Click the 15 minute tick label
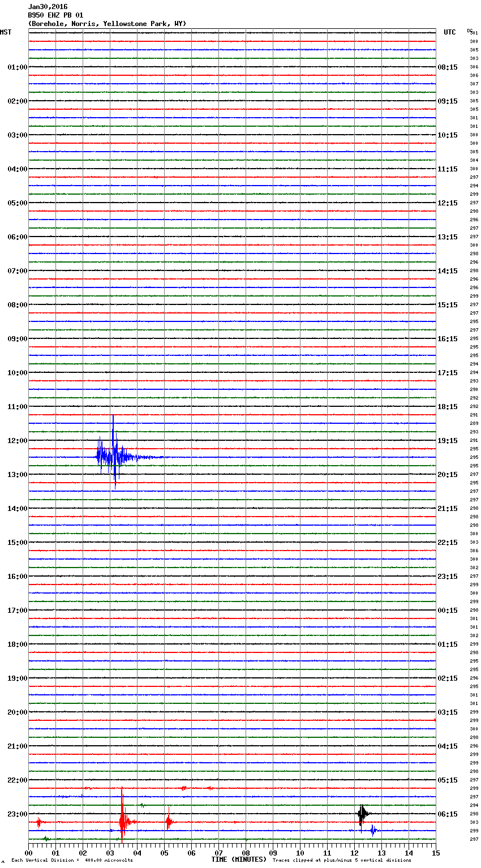The image size is (481, 868). pyautogui.click(x=436, y=853)
